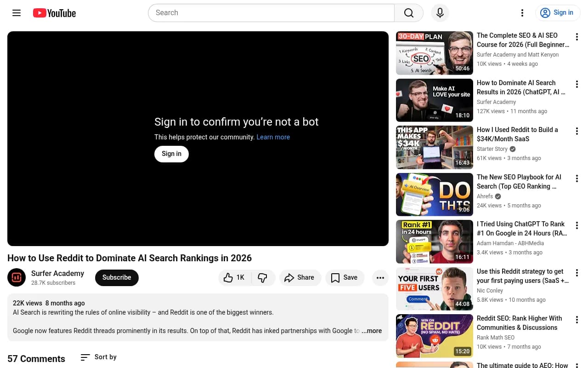Open the Learn more link

[273, 137]
